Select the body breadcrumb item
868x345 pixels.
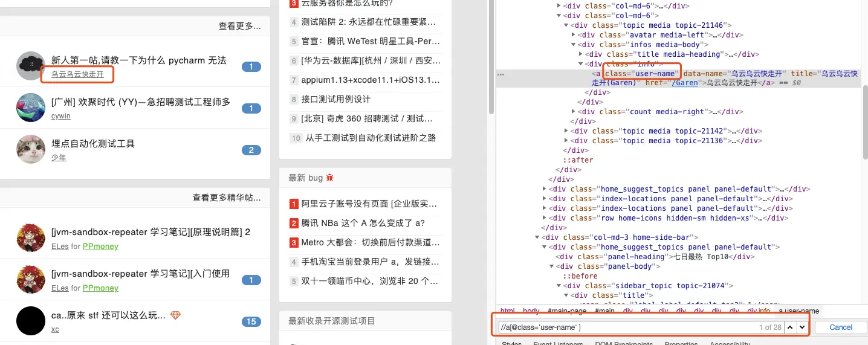(531, 311)
